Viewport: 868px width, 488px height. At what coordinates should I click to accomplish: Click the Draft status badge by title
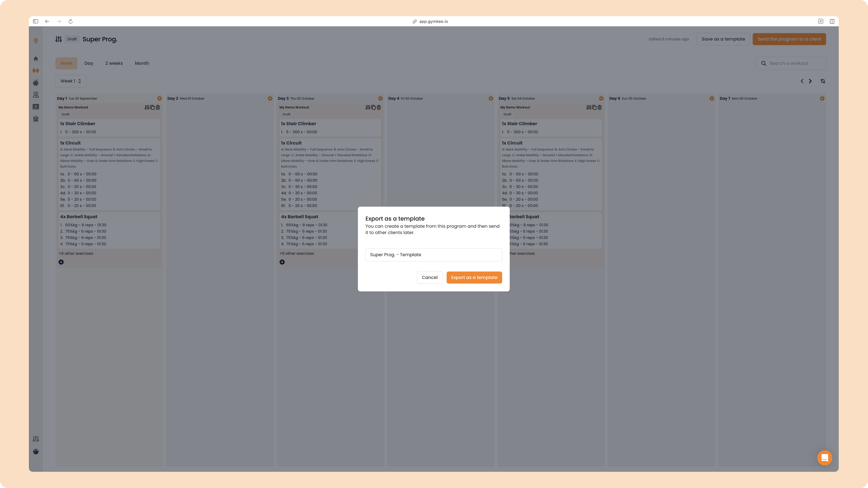click(72, 39)
